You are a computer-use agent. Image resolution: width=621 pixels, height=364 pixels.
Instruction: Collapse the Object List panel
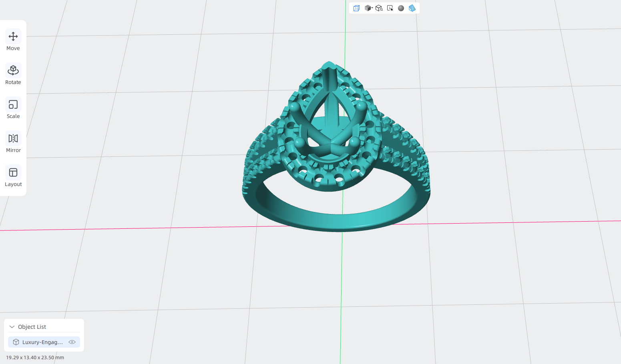pos(12,327)
